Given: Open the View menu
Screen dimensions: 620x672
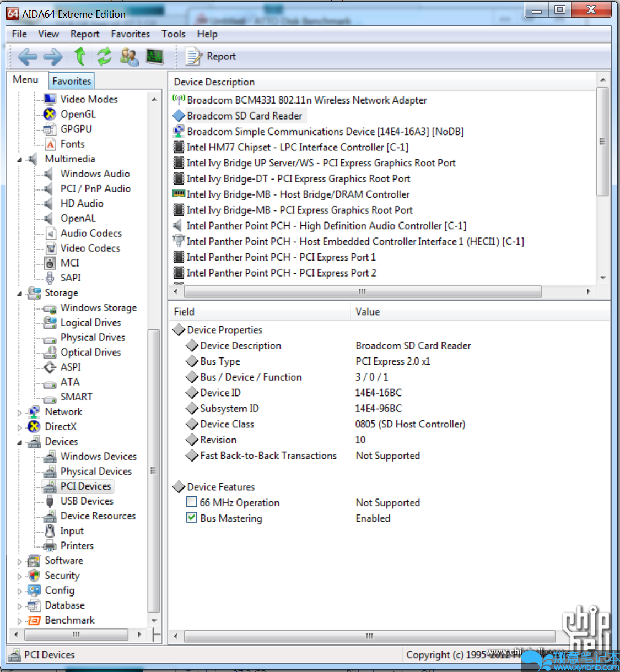Looking at the screenshot, I should point(48,34).
